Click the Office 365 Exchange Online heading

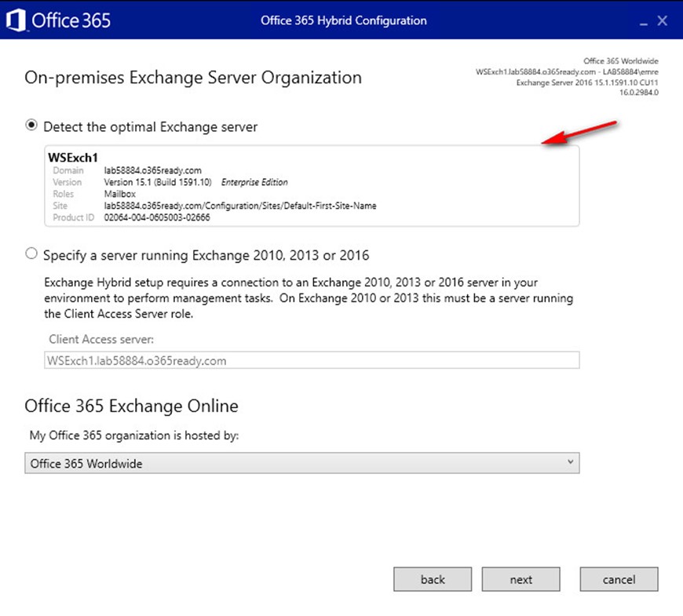click(x=132, y=406)
